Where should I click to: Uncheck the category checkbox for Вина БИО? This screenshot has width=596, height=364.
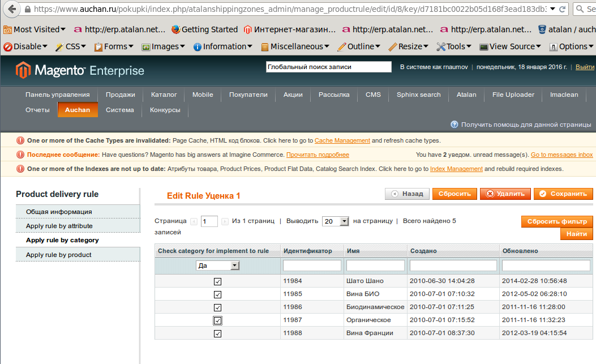[x=217, y=294]
